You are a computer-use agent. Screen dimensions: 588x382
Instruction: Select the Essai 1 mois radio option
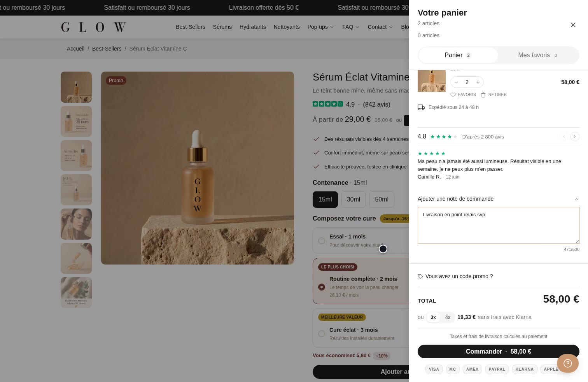tap(322, 241)
